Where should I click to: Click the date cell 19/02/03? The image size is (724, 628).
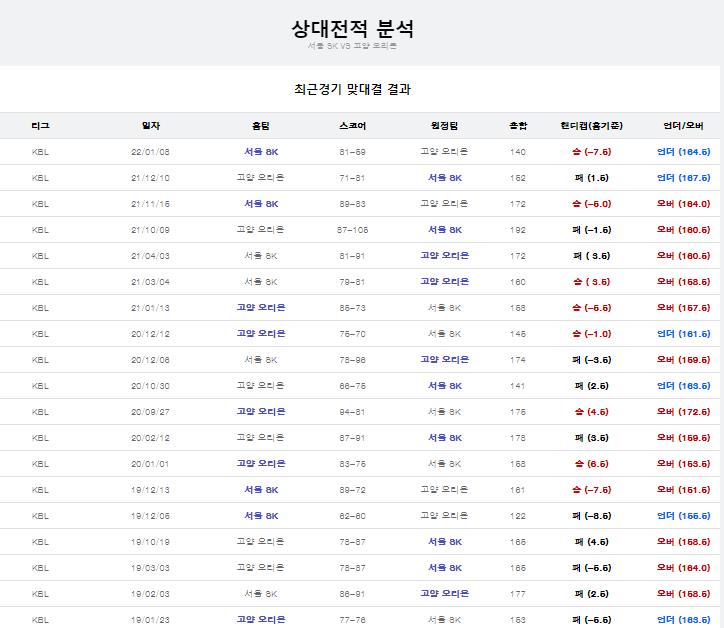coord(151,594)
